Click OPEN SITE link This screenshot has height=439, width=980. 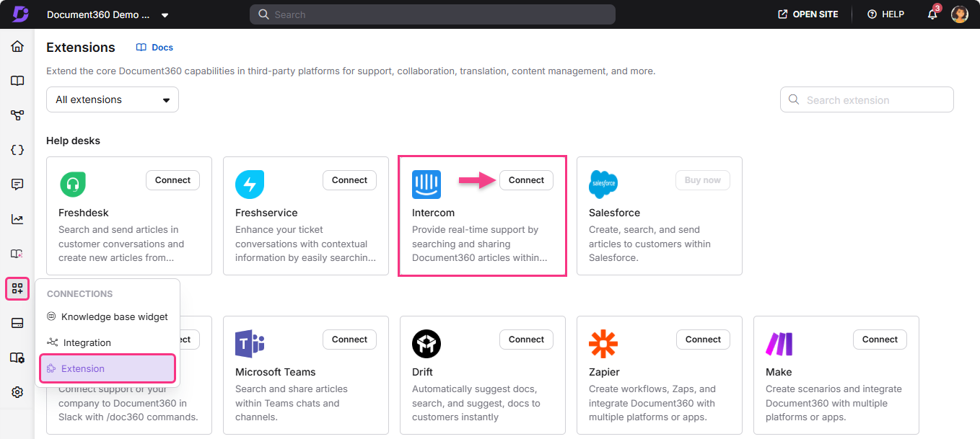click(808, 14)
